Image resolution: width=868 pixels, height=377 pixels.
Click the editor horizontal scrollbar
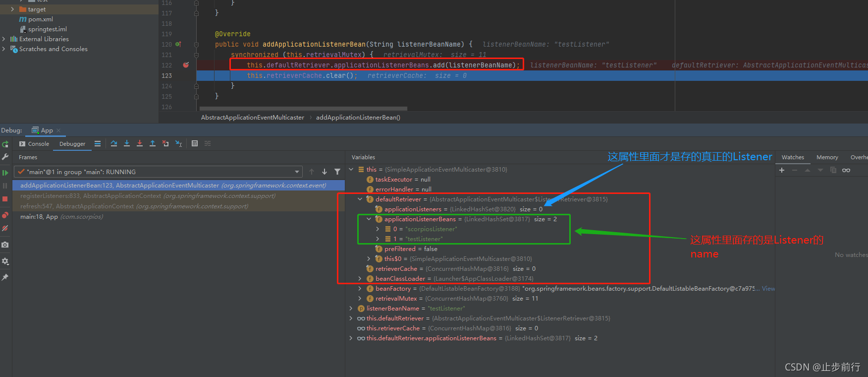tap(303, 108)
